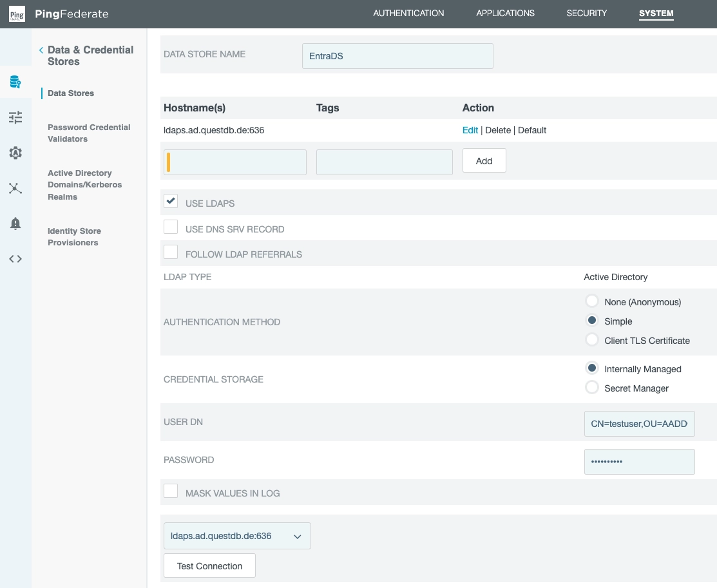Viewport: 717px width, 588px height.
Task: Select Client TLS Certificate authentication method
Action: pyautogui.click(x=592, y=339)
